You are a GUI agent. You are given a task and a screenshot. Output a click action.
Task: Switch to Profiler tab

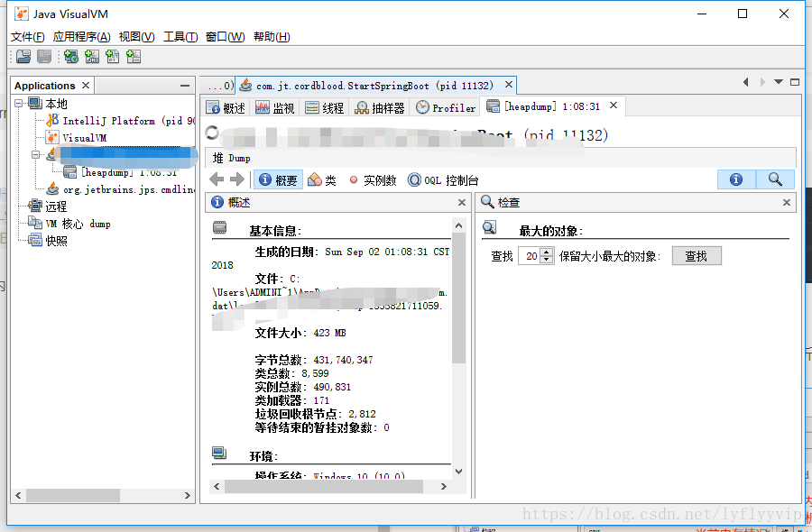click(446, 107)
